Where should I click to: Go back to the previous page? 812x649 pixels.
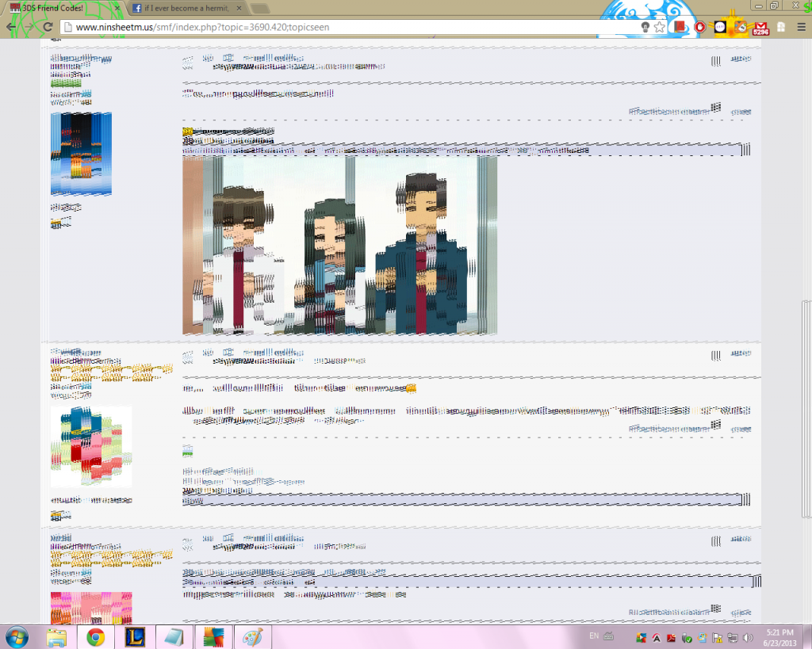coord(11,27)
